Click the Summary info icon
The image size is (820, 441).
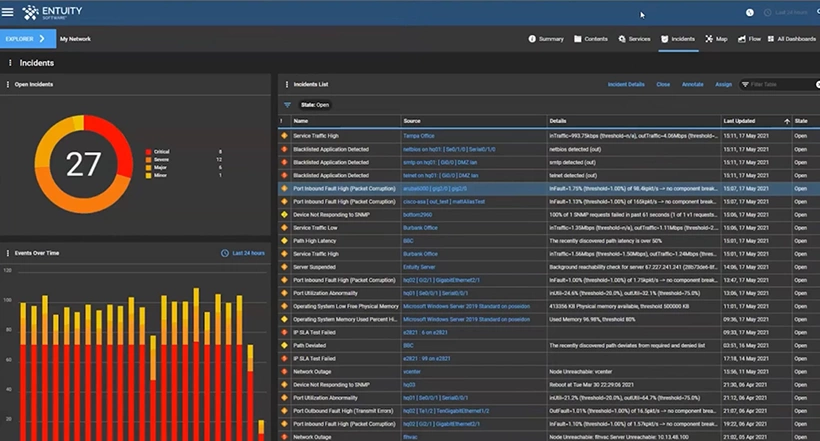click(532, 39)
